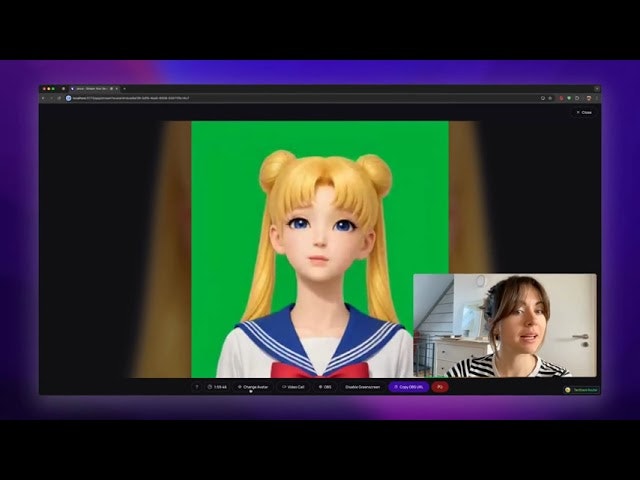Click the bookmark star icon

[x=550, y=98]
